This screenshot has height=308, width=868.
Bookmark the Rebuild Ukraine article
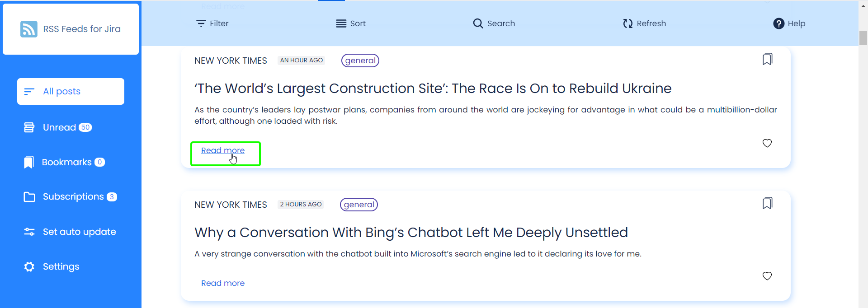click(767, 59)
